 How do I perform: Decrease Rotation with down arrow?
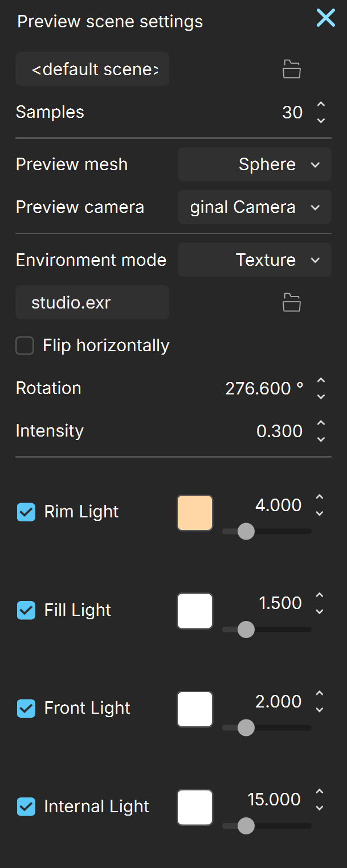tap(321, 397)
